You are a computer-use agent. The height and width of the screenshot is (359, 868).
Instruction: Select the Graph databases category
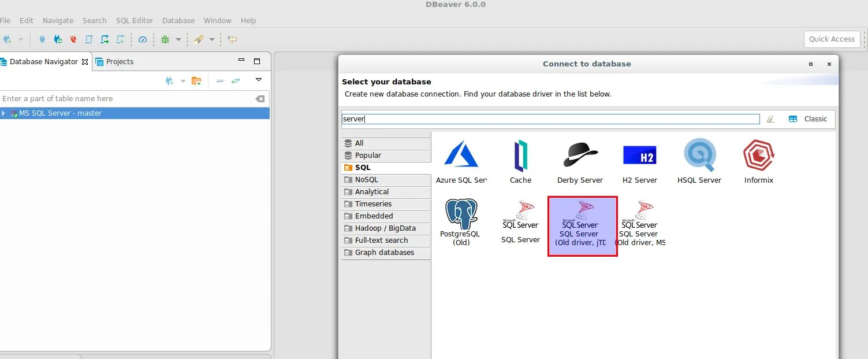click(x=386, y=253)
